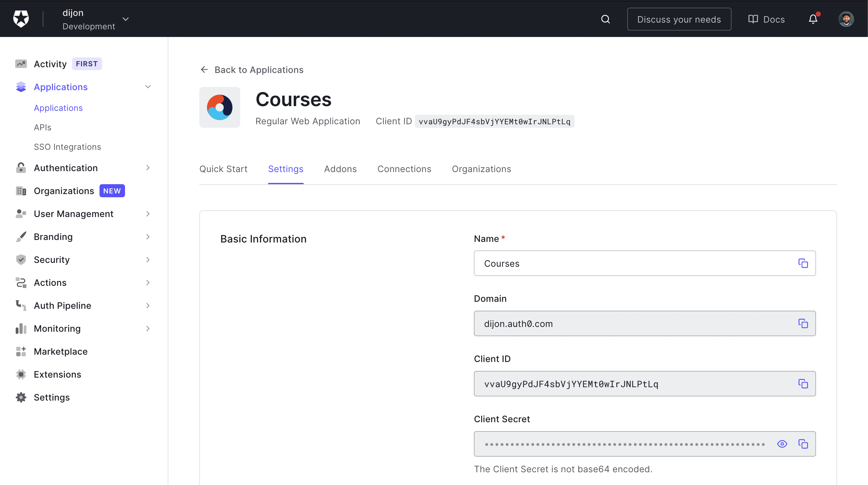Click the Marketplace grid icon

click(x=21, y=351)
